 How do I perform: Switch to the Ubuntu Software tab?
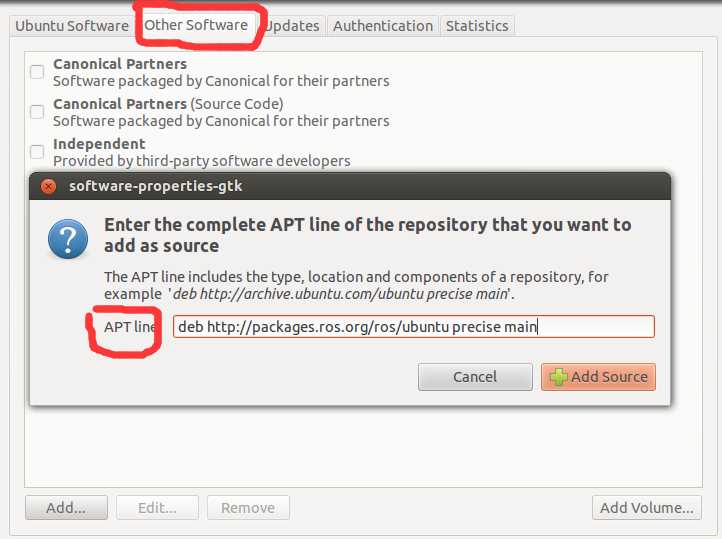pos(72,26)
